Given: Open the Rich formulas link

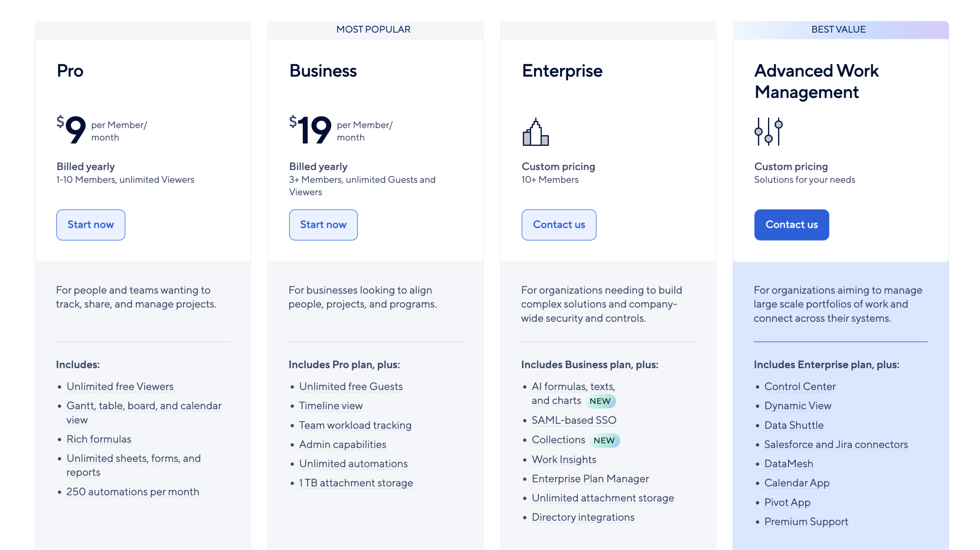Looking at the screenshot, I should [98, 439].
